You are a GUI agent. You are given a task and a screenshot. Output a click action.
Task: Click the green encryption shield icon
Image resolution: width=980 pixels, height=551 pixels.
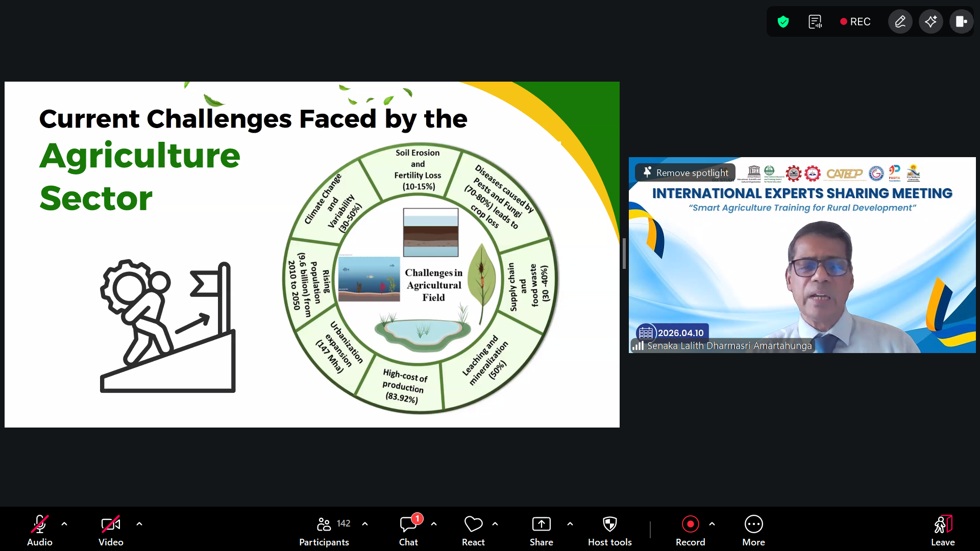click(783, 22)
